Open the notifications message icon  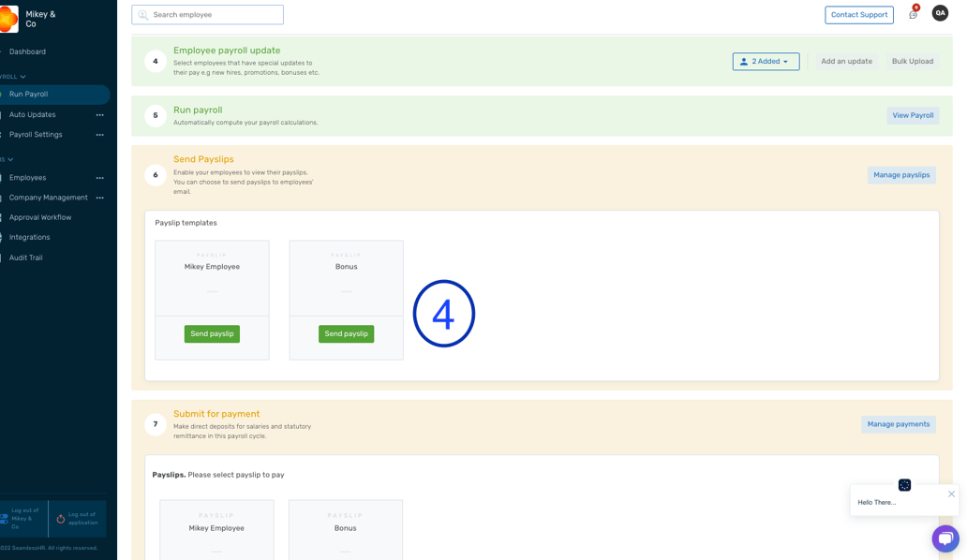913,15
